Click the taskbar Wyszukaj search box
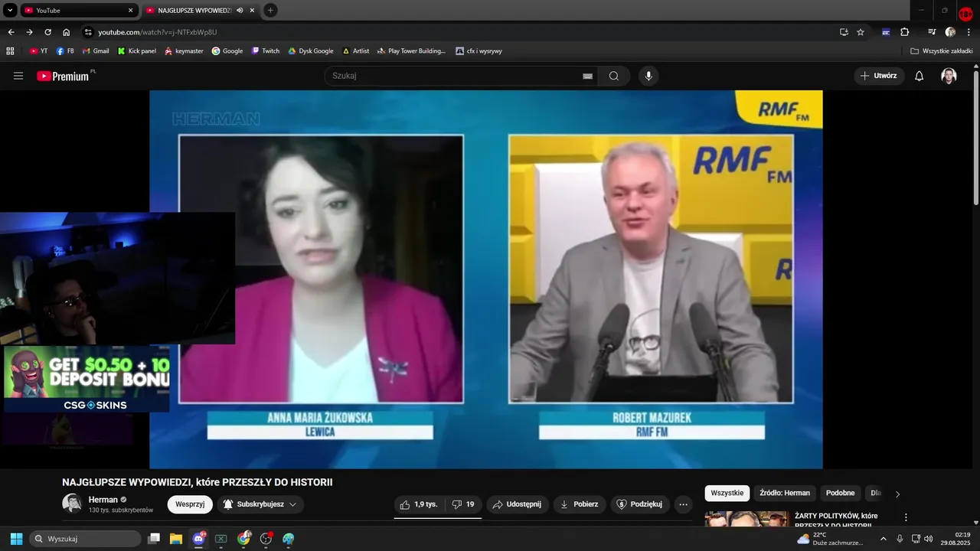Screen dimensions: 980x551 coord(85,539)
